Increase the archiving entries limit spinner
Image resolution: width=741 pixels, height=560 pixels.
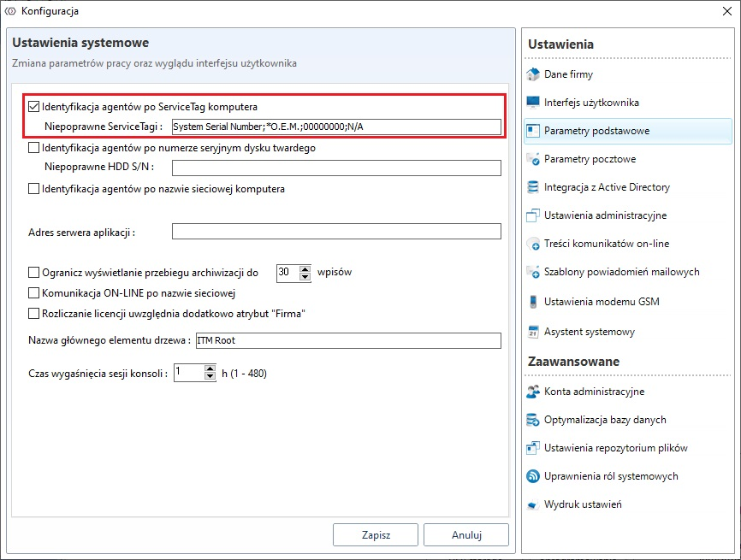coord(307,268)
